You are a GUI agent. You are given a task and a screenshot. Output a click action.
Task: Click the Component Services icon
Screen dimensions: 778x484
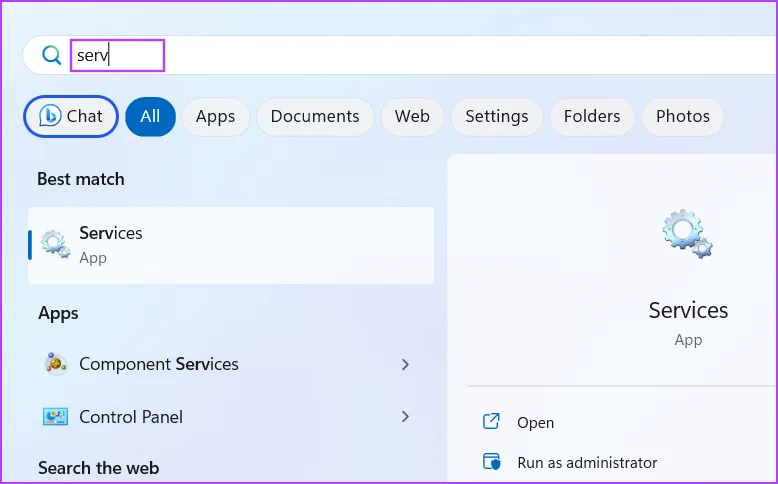(x=56, y=364)
